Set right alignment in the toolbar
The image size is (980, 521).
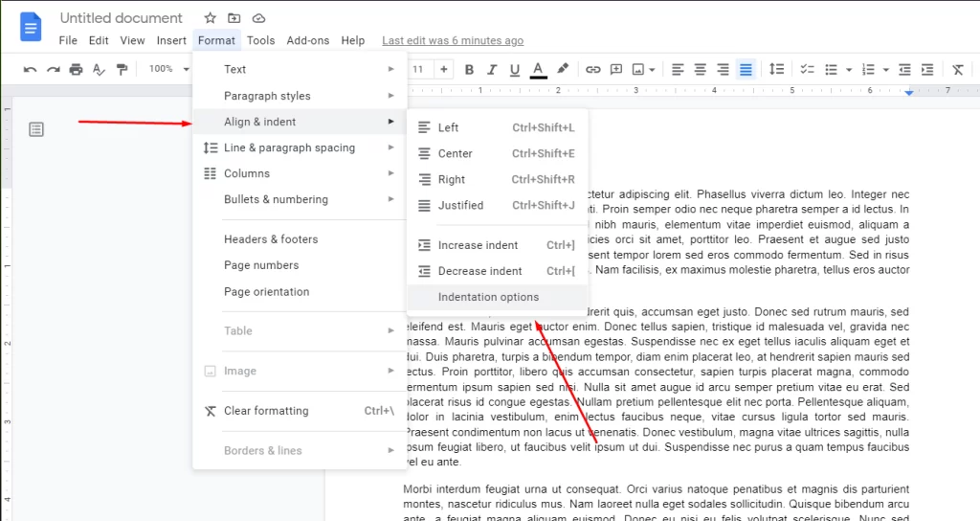coord(723,69)
